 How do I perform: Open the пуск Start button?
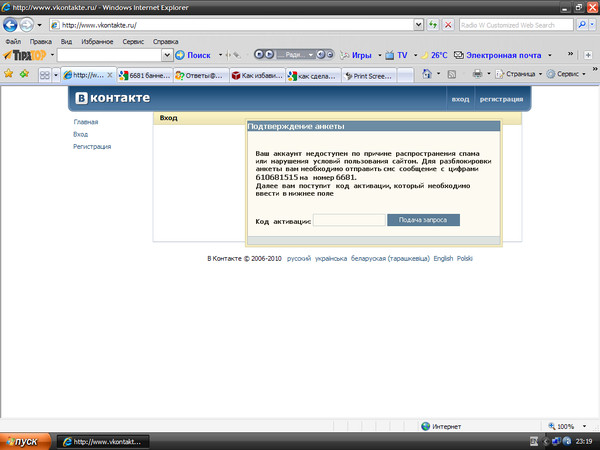(25, 441)
